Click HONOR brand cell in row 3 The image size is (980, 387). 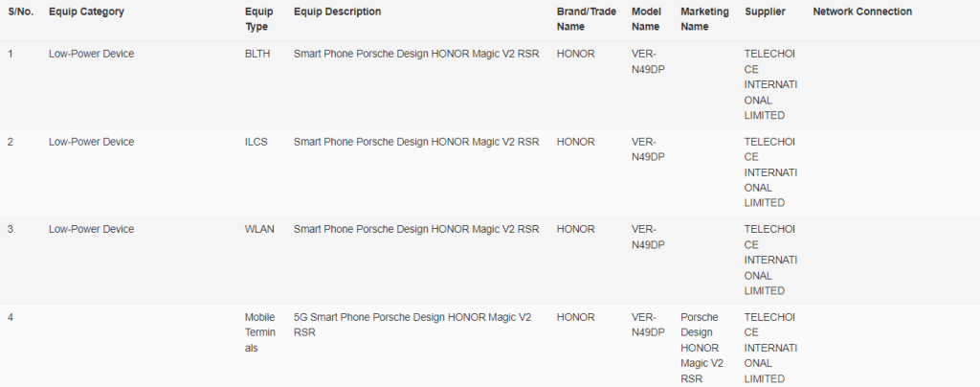coord(575,230)
